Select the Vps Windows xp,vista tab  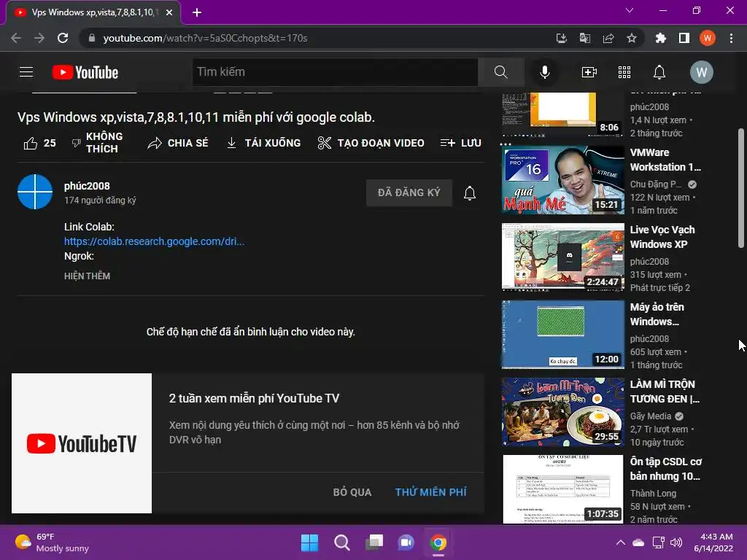(93, 12)
